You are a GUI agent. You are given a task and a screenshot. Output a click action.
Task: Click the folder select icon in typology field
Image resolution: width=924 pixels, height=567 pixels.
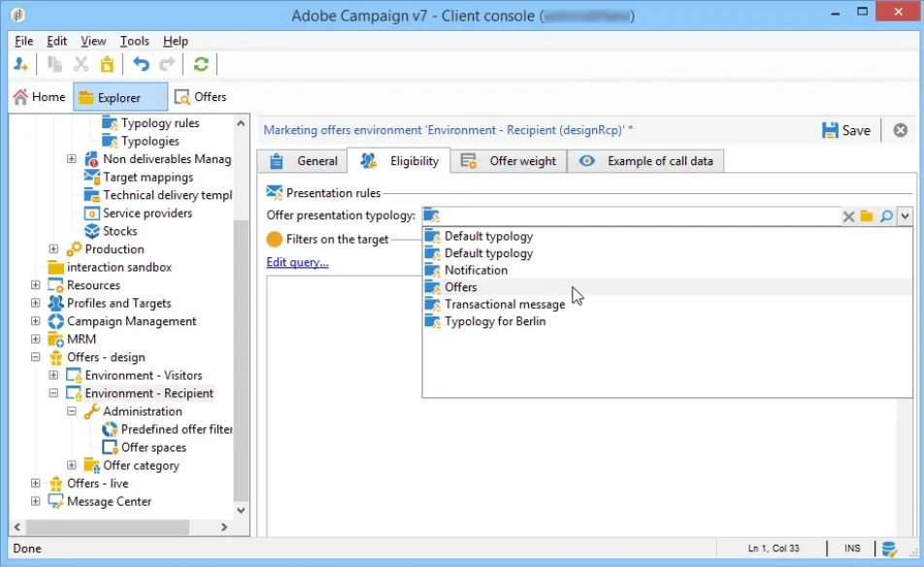[x=866, y=217]
